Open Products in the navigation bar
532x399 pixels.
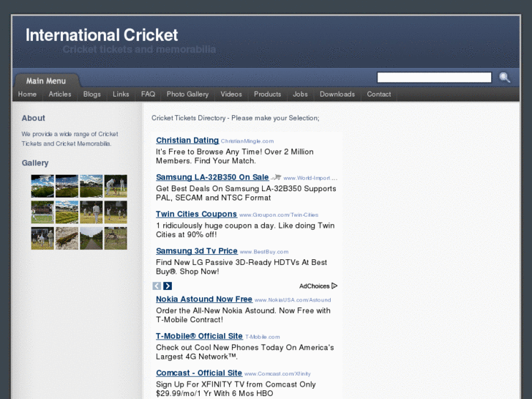[x=267, y=94]
